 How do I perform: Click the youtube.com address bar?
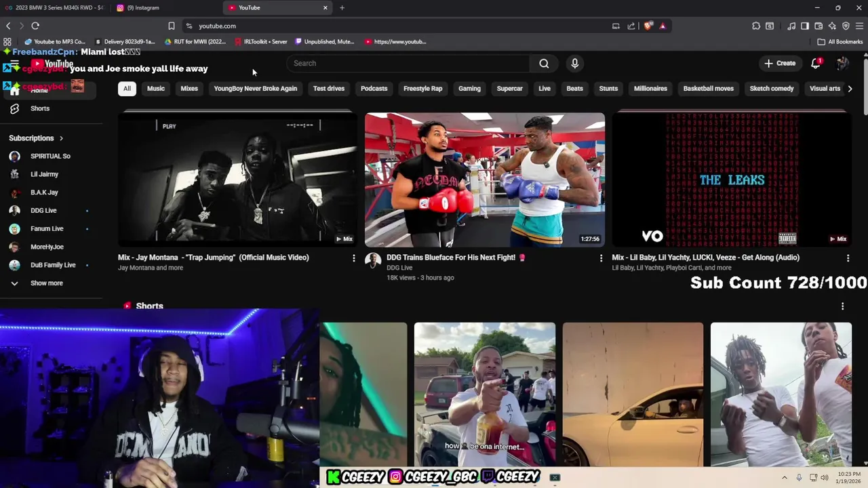tap(393, 26)
